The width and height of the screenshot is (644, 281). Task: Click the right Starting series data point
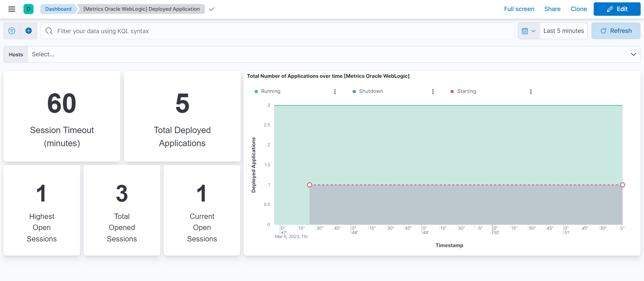(x=623, y=185)
